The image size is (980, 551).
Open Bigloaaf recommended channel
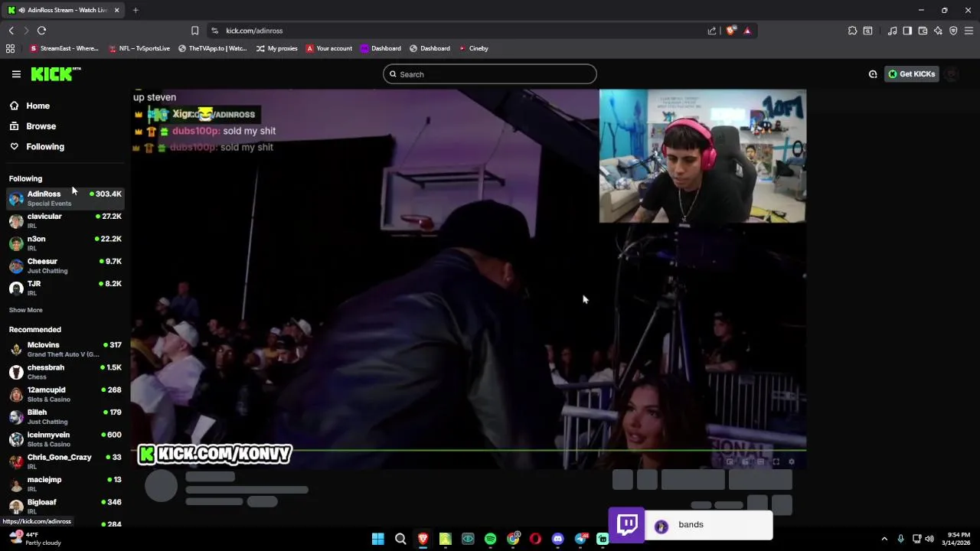65,506
